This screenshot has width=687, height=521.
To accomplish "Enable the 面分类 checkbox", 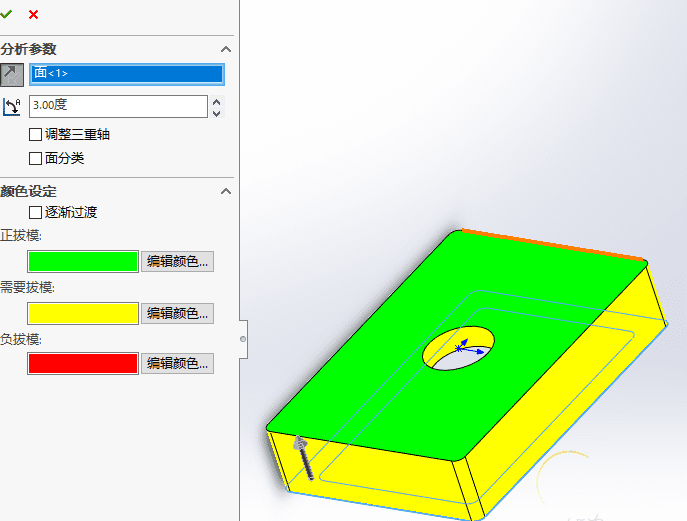I will pyautogui.click(x=35, y=158).
